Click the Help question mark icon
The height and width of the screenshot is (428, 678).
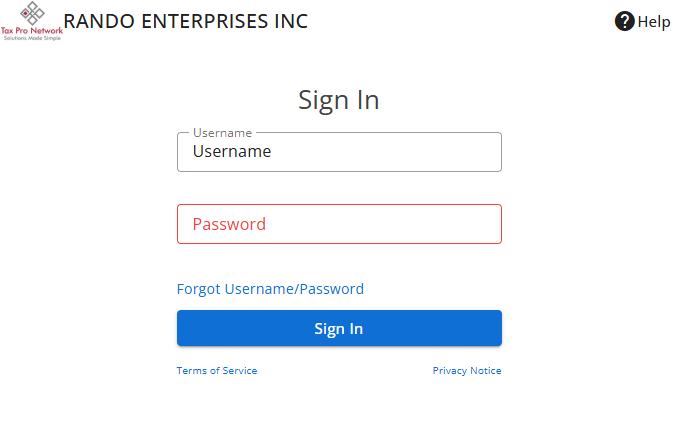coord(625,21)
